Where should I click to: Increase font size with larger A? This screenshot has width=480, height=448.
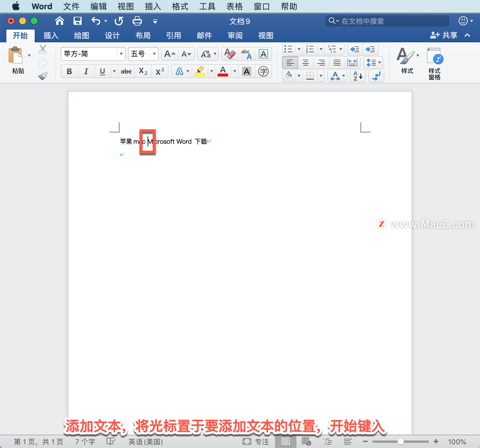tap(170, 54)
